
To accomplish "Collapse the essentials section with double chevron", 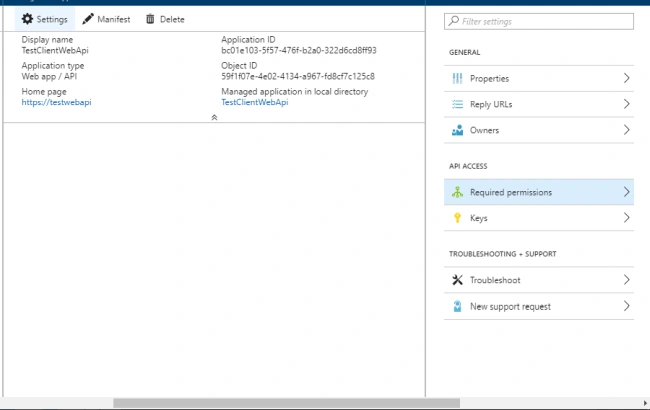I will pyautogui.click(x=214, y=117).
